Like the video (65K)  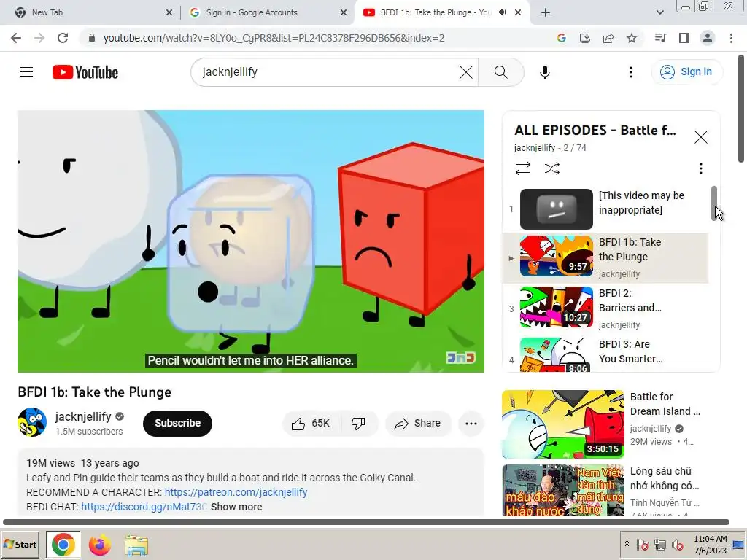[312, 423]
